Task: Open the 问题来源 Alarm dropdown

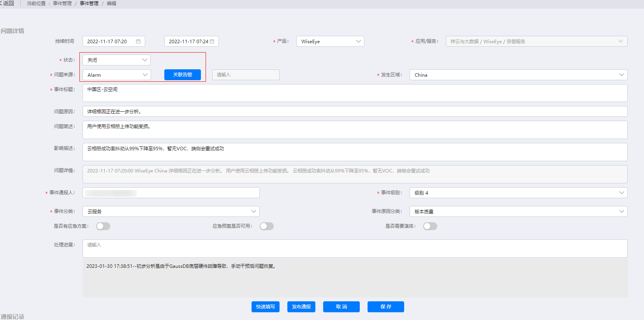Action: 116,75
